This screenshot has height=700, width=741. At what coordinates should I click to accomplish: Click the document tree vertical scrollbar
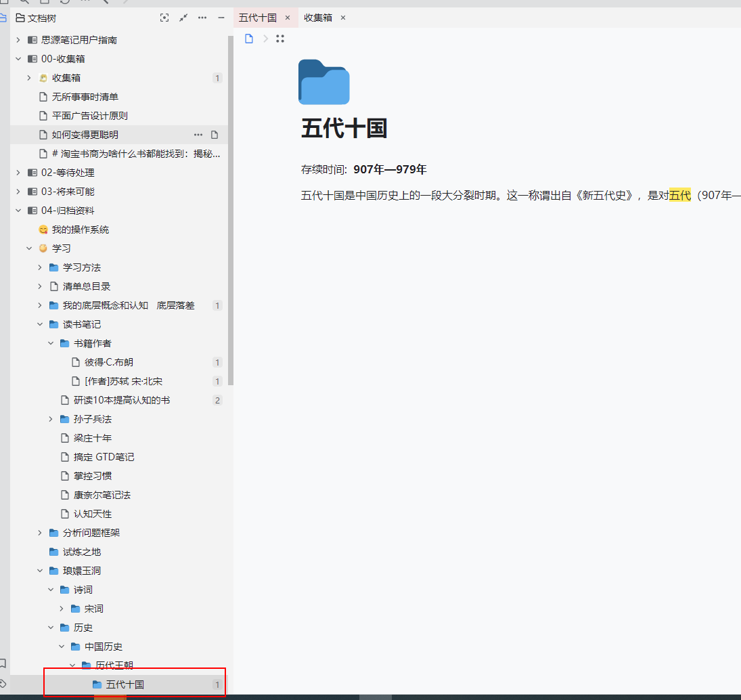(231, 211)
